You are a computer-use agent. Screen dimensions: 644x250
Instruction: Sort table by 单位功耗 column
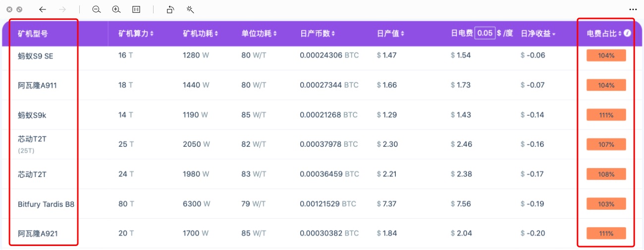259,34
